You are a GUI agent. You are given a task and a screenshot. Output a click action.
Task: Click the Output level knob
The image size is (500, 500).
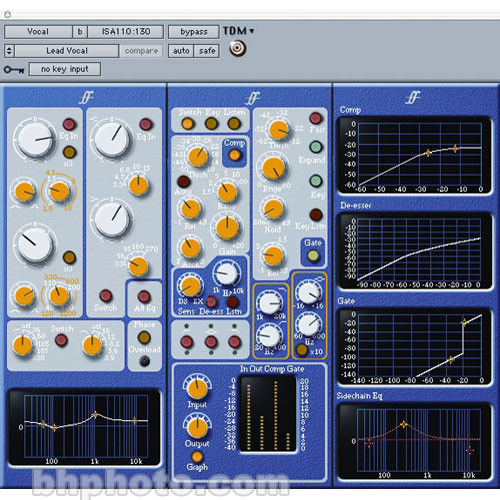click(197, 427)
